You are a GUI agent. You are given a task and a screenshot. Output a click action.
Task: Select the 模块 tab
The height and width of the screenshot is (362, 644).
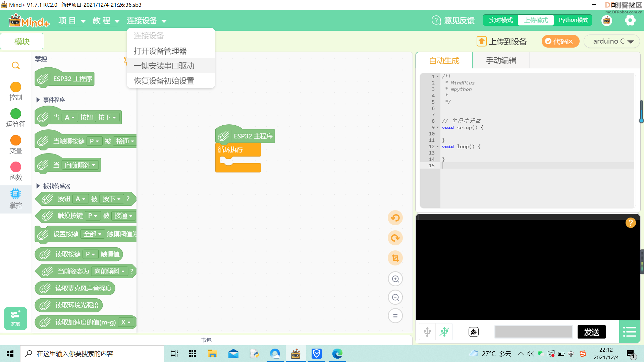(22, 41)
